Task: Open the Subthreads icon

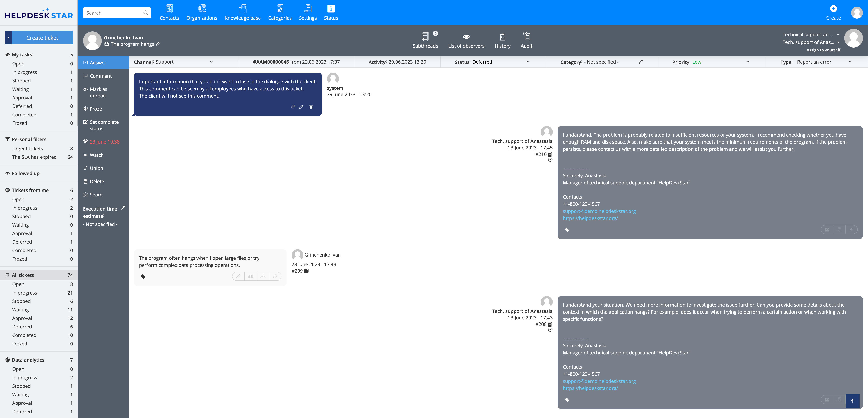Action: pyautogui.click(x=425, y=36)
